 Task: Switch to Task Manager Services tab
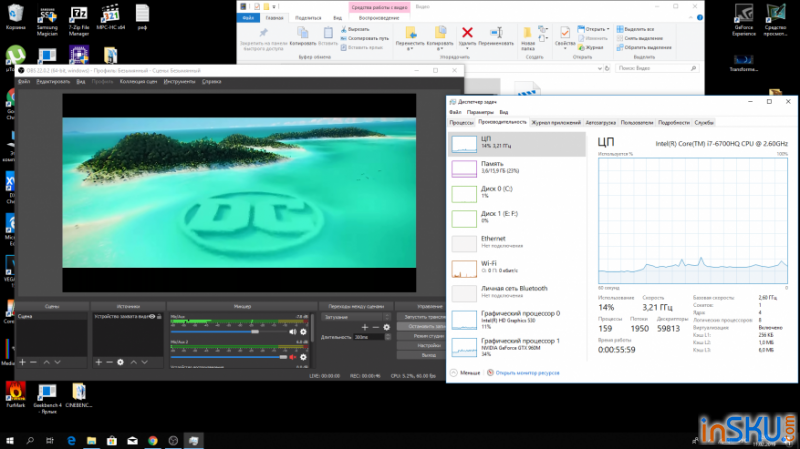[704, 123]
